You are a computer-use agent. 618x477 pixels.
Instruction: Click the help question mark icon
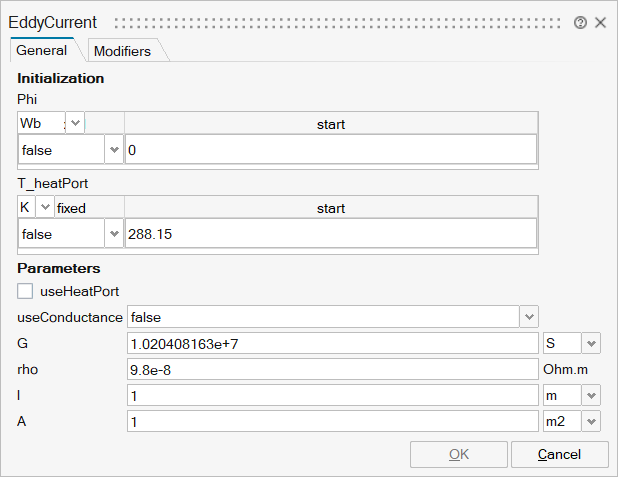(580, 22)
